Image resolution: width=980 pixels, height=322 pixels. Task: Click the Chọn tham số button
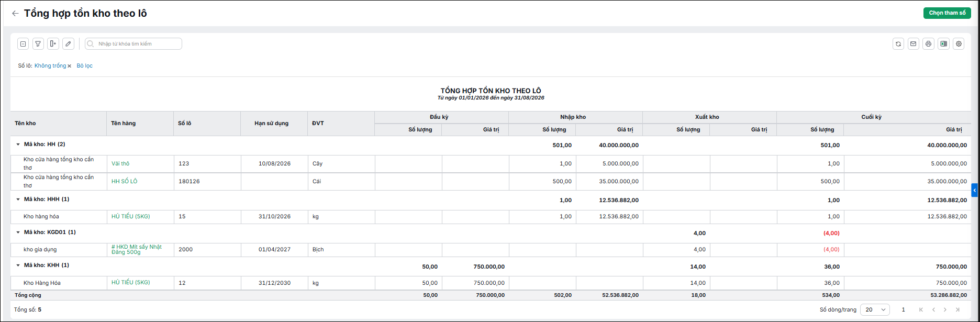point(947,13)
